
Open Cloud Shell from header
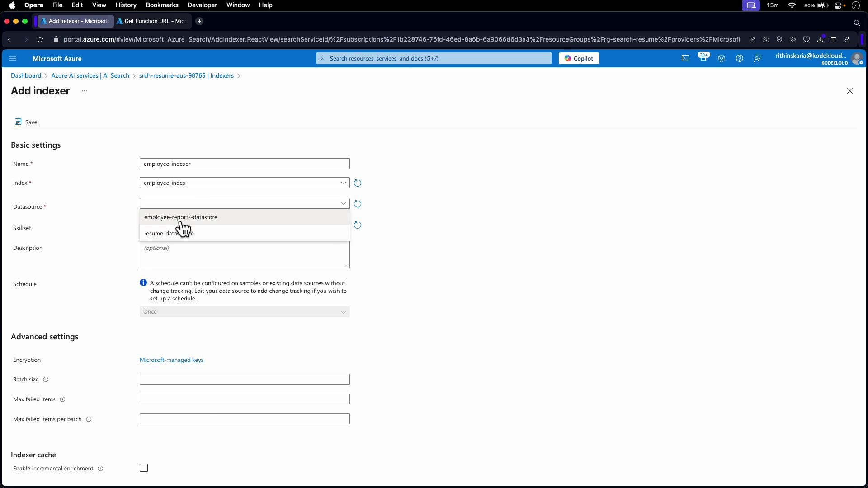coord(685,58)
